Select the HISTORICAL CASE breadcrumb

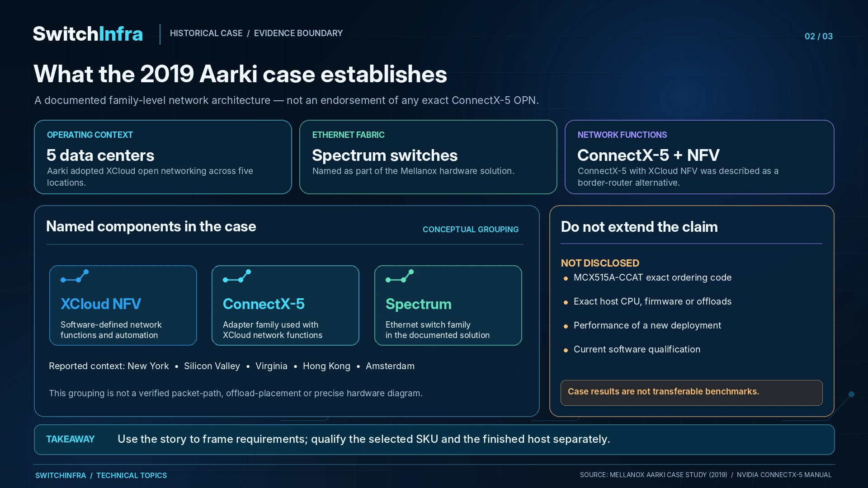[x=206, y=33]
